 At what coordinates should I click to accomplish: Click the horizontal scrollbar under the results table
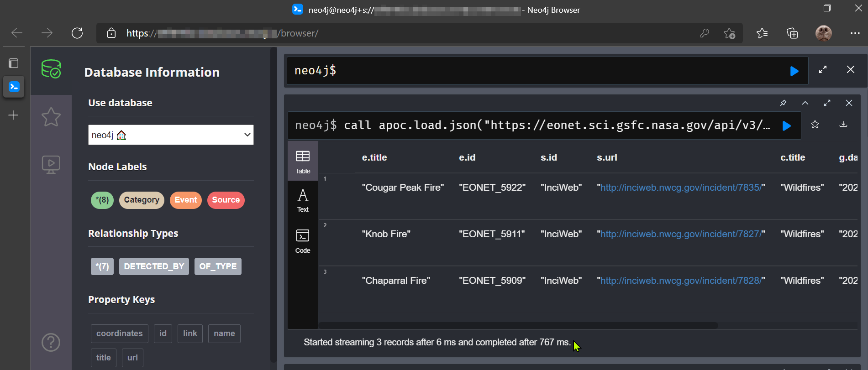[518, 325]
